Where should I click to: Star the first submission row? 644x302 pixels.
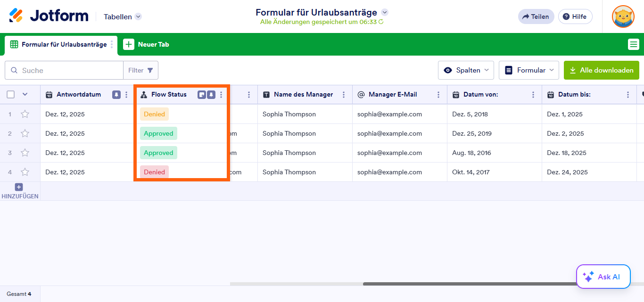tap(25, 114)
